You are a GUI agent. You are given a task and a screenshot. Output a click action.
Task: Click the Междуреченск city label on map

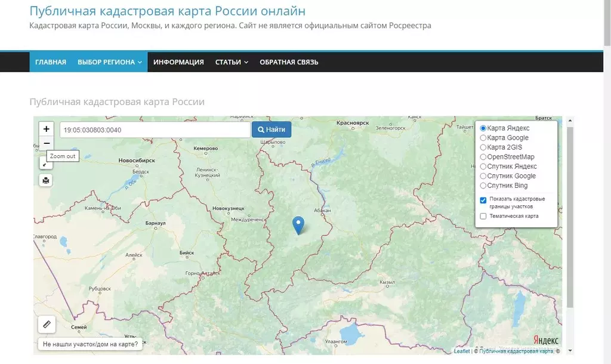248,220
